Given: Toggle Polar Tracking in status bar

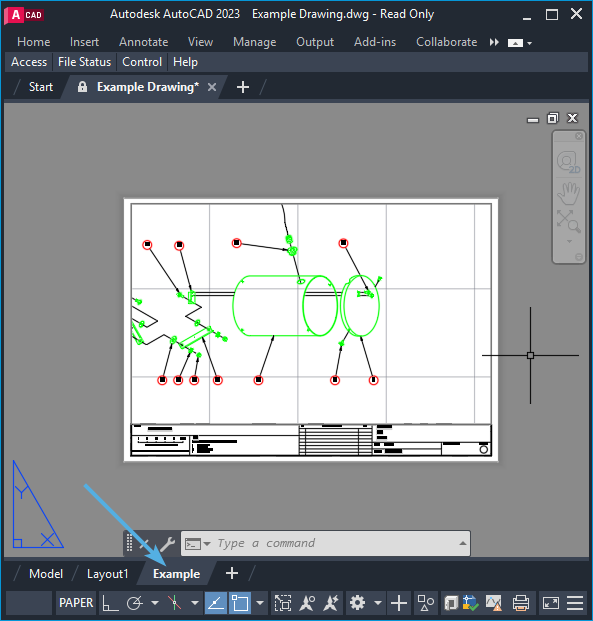Looking at the screenshot, I should point(135,603).
